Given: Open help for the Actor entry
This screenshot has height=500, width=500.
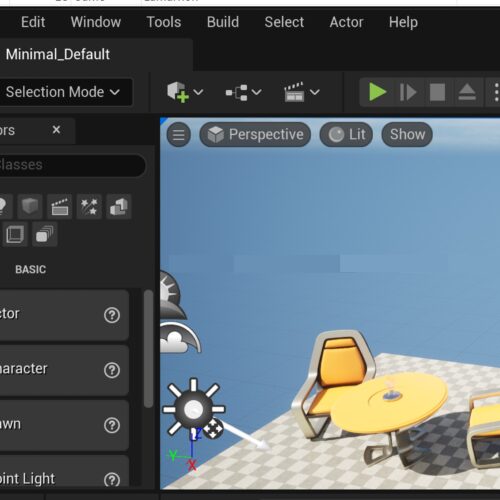Looking at the screenshot, I should tap(112, 315).
